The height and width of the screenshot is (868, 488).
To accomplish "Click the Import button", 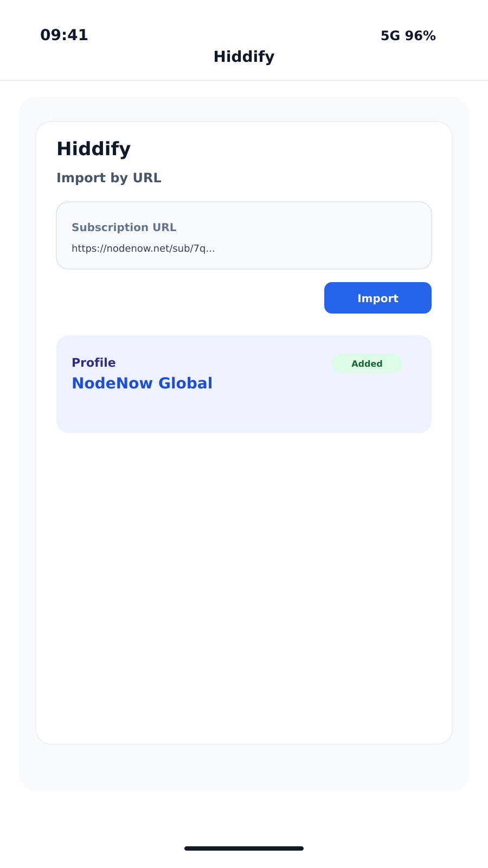I will point(377,298).
